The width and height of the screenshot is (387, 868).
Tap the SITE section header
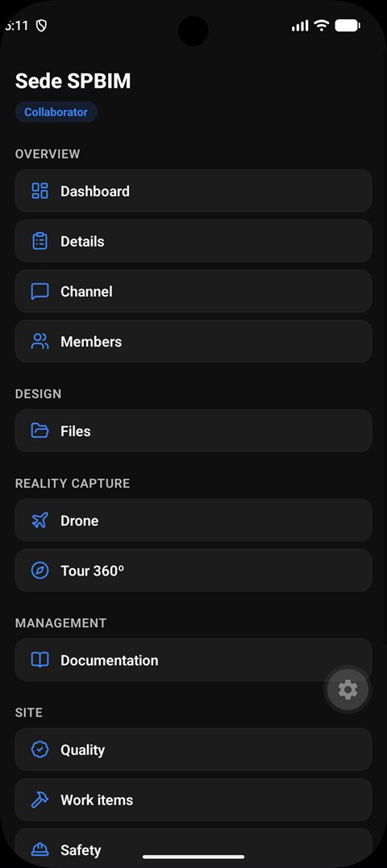coord(29,712)
